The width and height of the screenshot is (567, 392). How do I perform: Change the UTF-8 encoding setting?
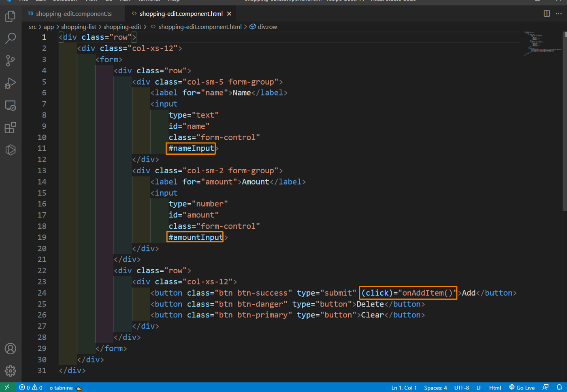click(461, 388)
